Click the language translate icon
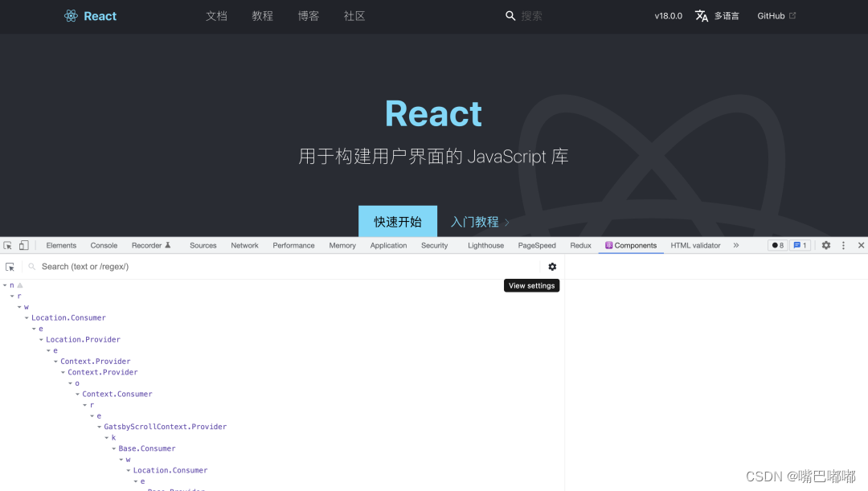The width and height of the screenshot is (868, 491). [702, 16]
